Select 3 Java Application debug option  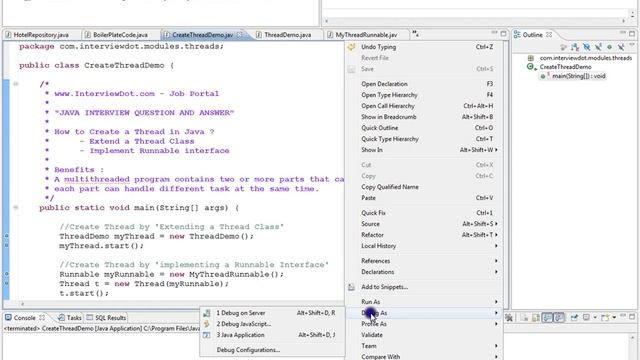[x=272, y=335]
